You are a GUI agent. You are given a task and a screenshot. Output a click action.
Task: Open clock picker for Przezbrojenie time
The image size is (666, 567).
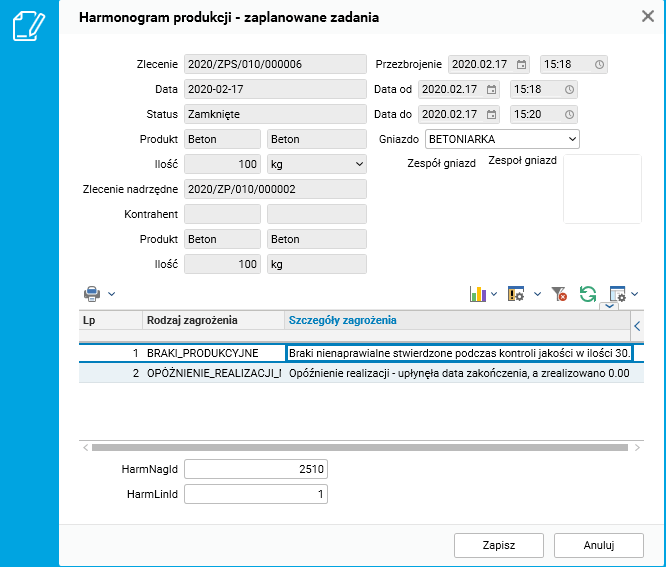pos(599,65)
